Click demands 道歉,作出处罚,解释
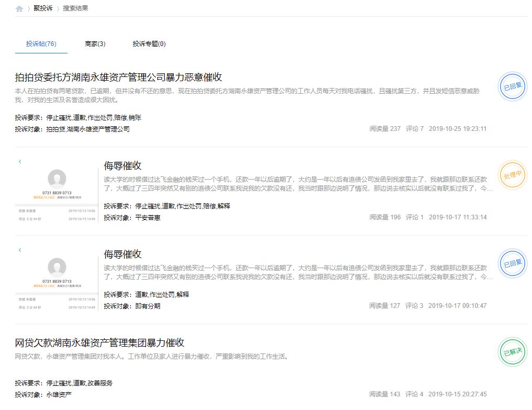 [162, 294]
